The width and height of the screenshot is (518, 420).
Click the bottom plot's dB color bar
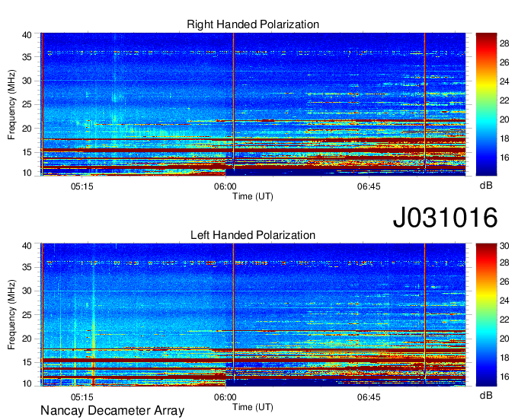point(486,315)
